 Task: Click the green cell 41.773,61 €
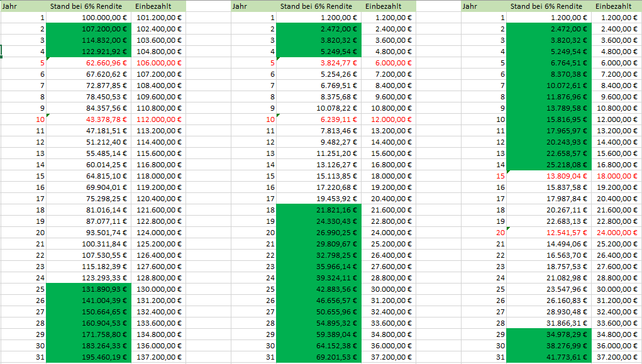click(549, 357)
